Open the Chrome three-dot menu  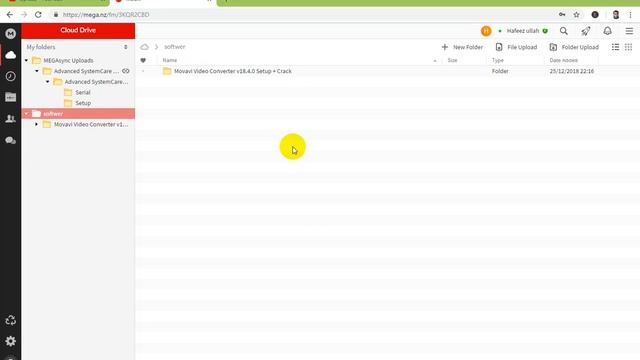[630, 15]
